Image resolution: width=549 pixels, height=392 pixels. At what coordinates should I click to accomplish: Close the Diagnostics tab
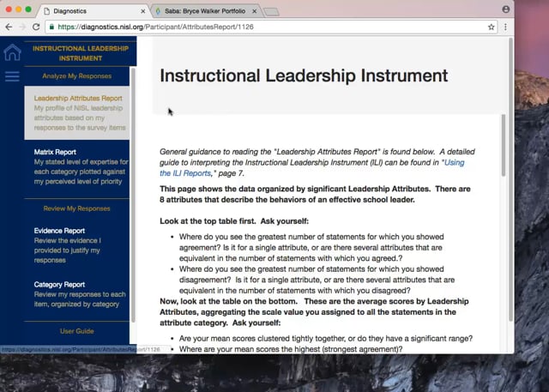[x=143, y=11]
